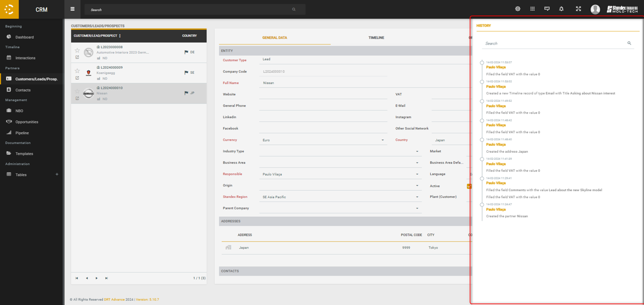The width and height of the screenshot is (644, 305).
Task: Open the Koenigsegg record in new window
Action: [x=77, y=78]
